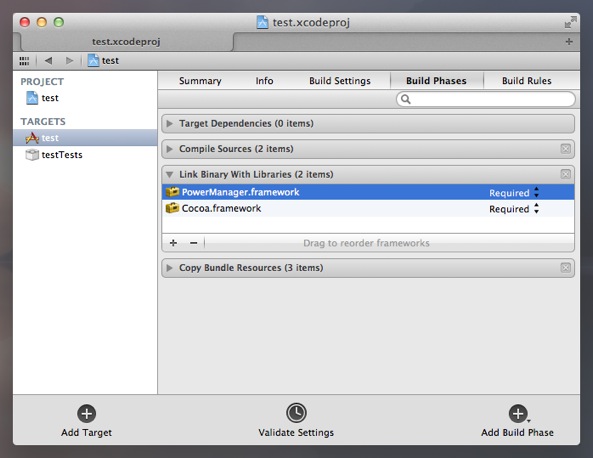
Task: Open the Build Rules tab
Action: click(527, 81)
